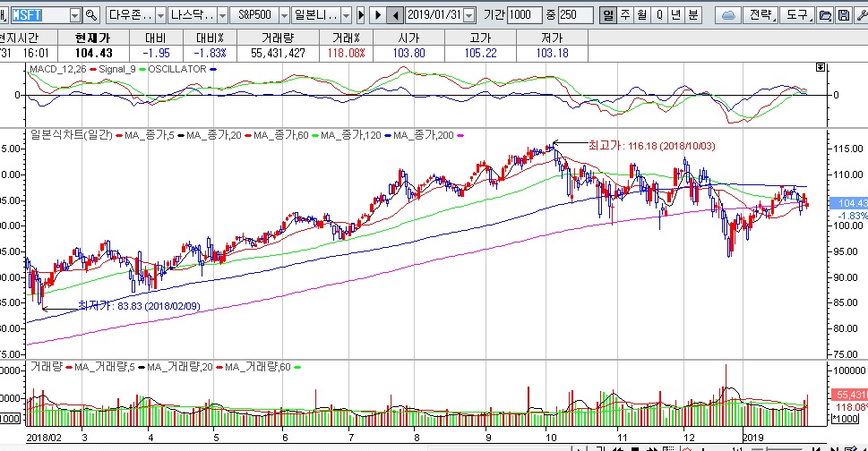Open chart file with folder icon

[x=824, y=15]
